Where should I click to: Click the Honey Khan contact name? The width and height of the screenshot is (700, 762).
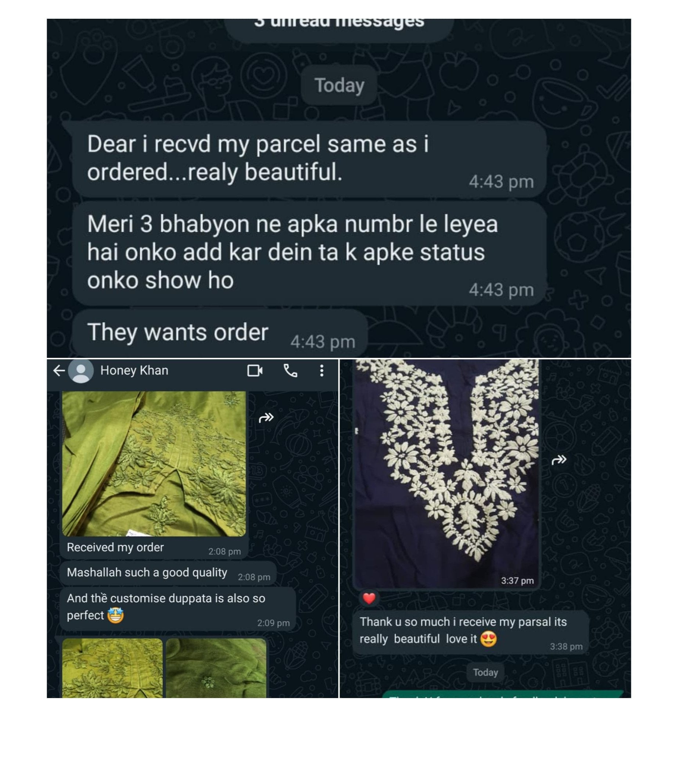134,370
